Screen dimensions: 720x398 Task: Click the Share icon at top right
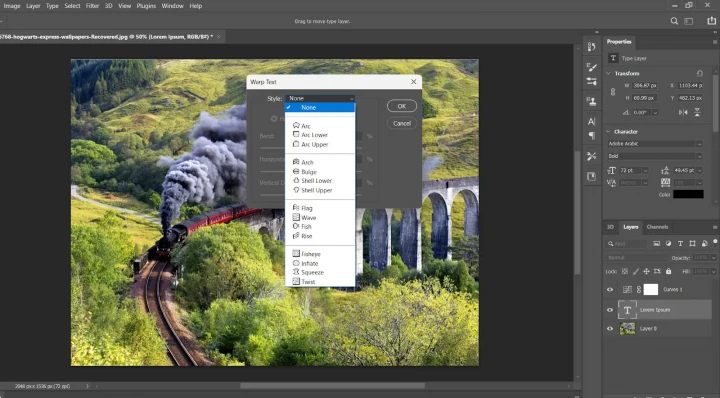711,21
